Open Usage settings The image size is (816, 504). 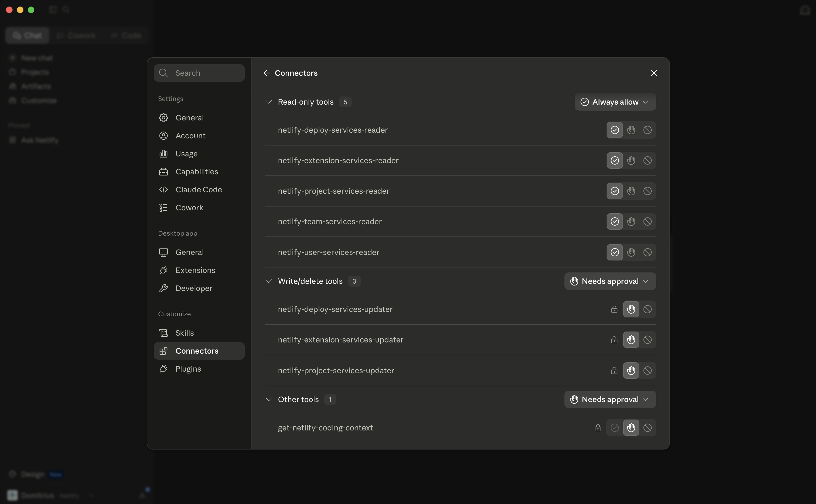pos(199,154)
